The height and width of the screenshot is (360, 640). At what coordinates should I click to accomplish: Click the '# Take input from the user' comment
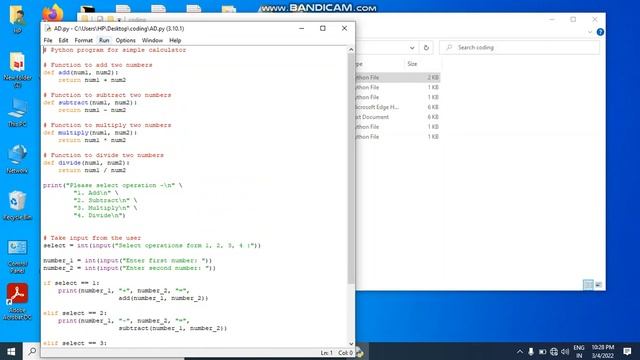pos(92,238)
